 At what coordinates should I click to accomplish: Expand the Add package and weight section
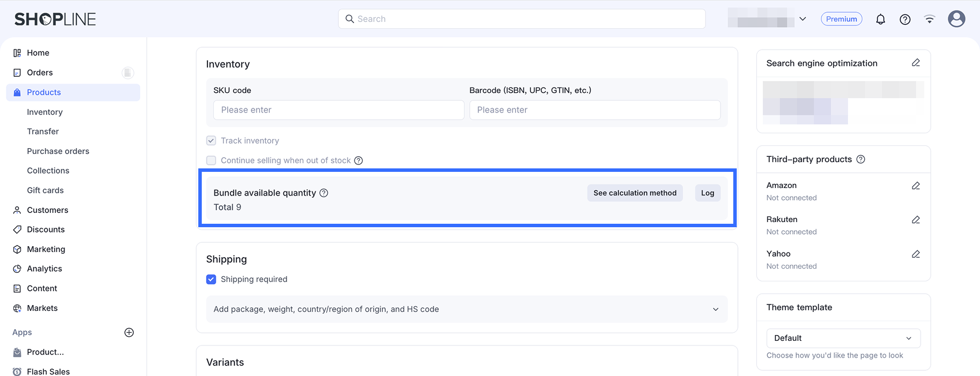point(467,309)
